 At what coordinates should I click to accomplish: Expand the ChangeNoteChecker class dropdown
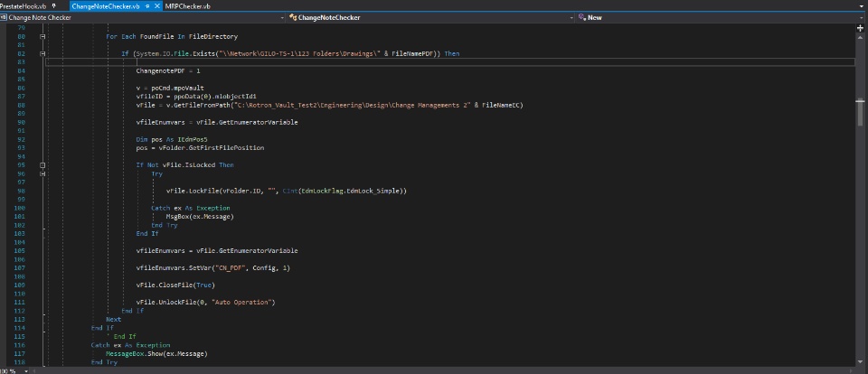(x=572, y=17)
